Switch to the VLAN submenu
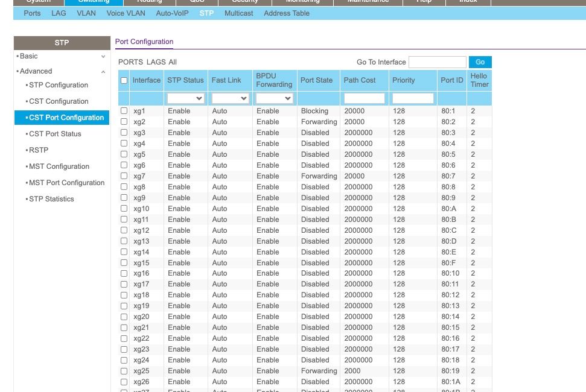586x392 pixels. tap(86, 13)
